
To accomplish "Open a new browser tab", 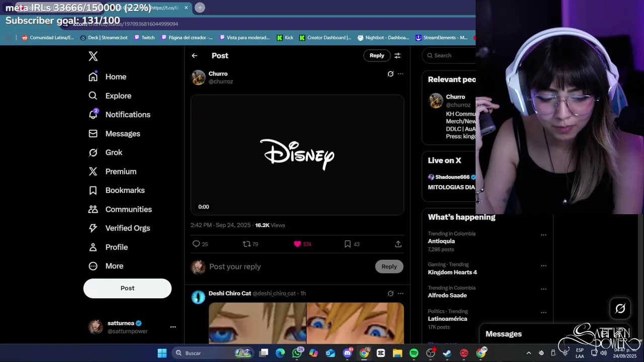I will [200, 8].
